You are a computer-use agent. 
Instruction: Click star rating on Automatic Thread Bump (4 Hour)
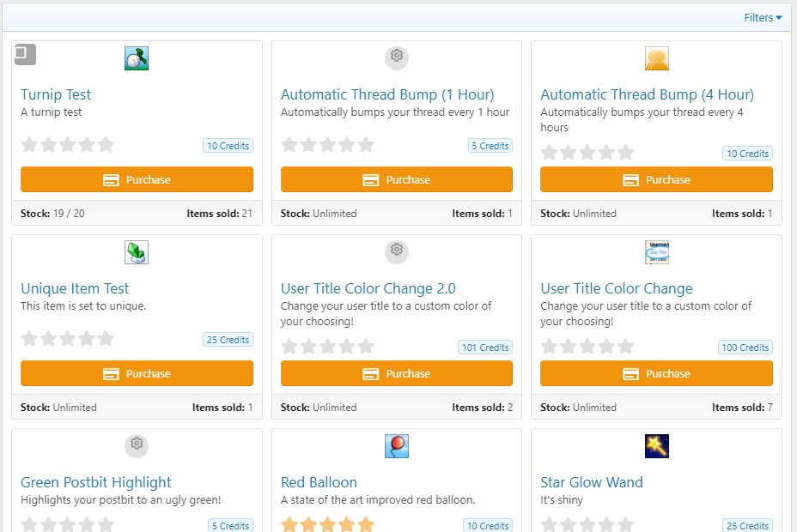tap(587, 153)
